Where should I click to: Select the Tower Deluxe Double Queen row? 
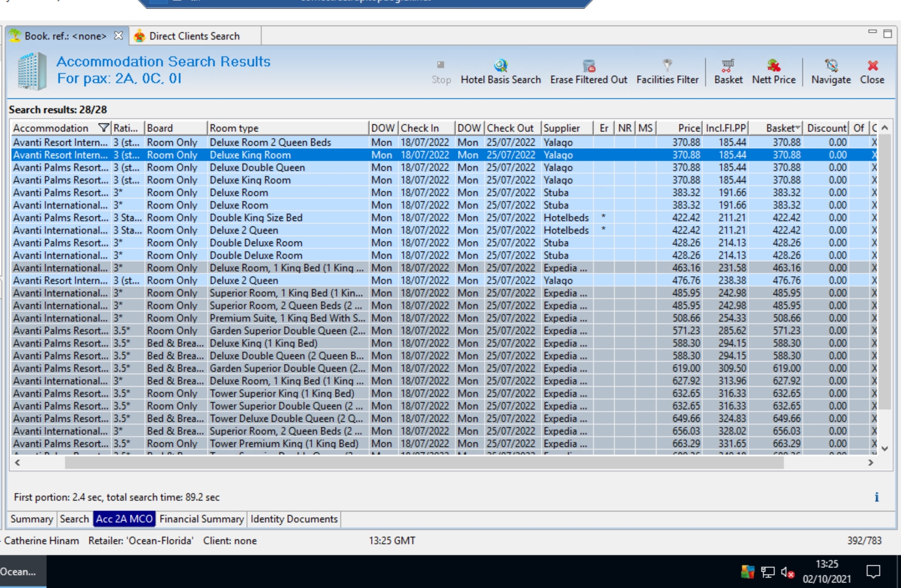[444, 418]
